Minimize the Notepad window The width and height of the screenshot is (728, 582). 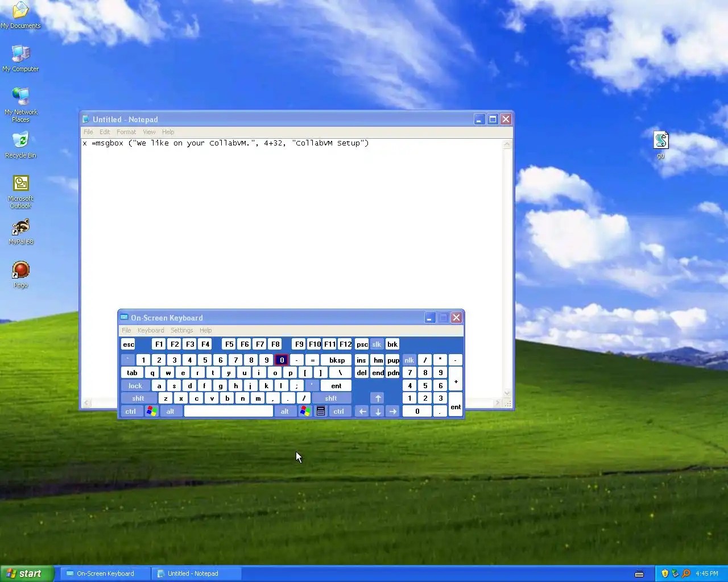pyautogui.click(x=479, y=119)
